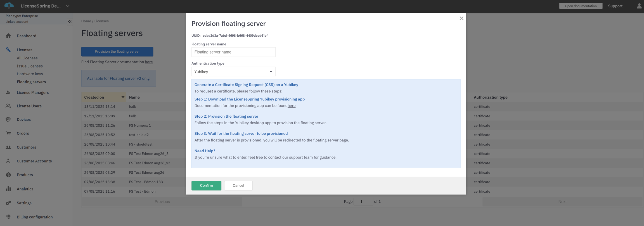Expand the LicenseSpring account switcher dropdown

coord(68,6)
